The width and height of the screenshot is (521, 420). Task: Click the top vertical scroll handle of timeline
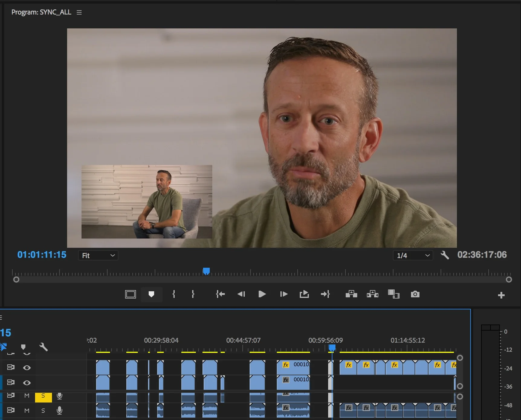[460, 358]
